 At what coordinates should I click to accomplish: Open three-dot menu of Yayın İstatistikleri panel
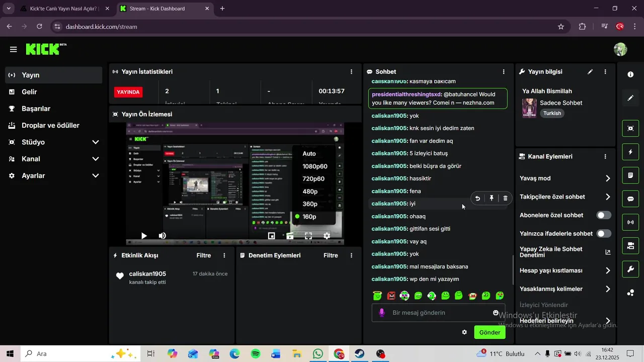click(x=351, y=72)
